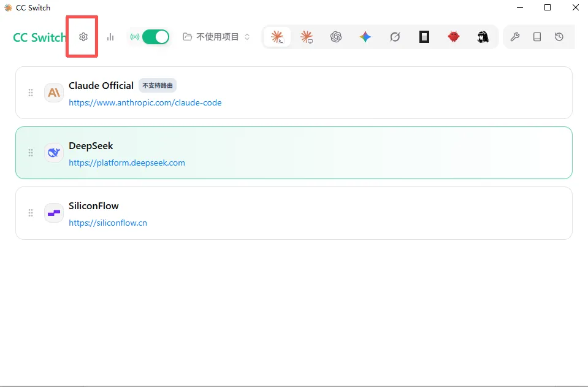Minimize the CC Switch window
Viewport: 588px width, 387px height.
(520, 7)
